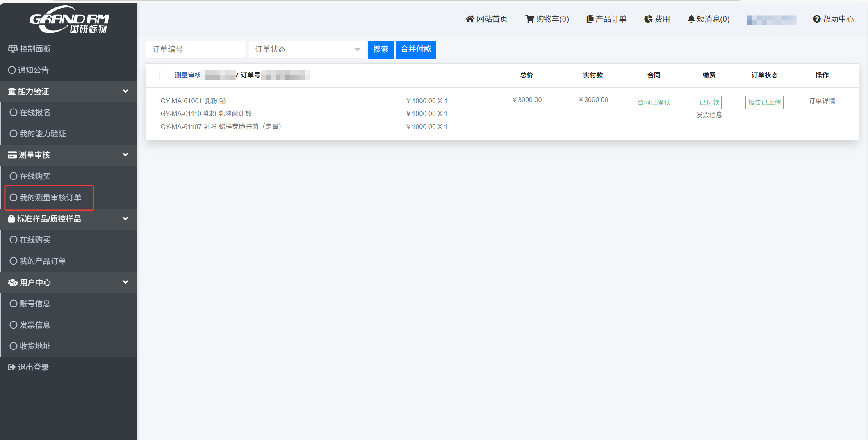Select the 在线报名 circle item under 能力验证
868x440 pixels.
coord(14,112)
